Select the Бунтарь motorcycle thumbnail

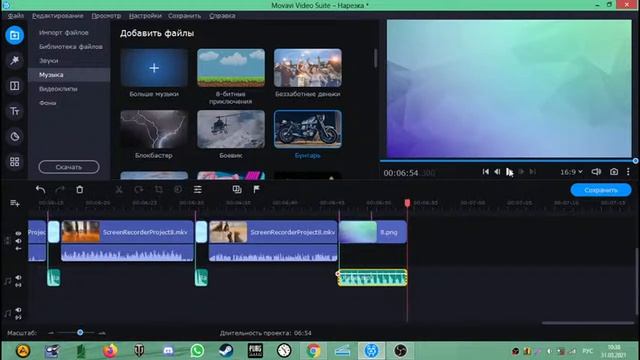pyautogui.click(x=308, y=129)
